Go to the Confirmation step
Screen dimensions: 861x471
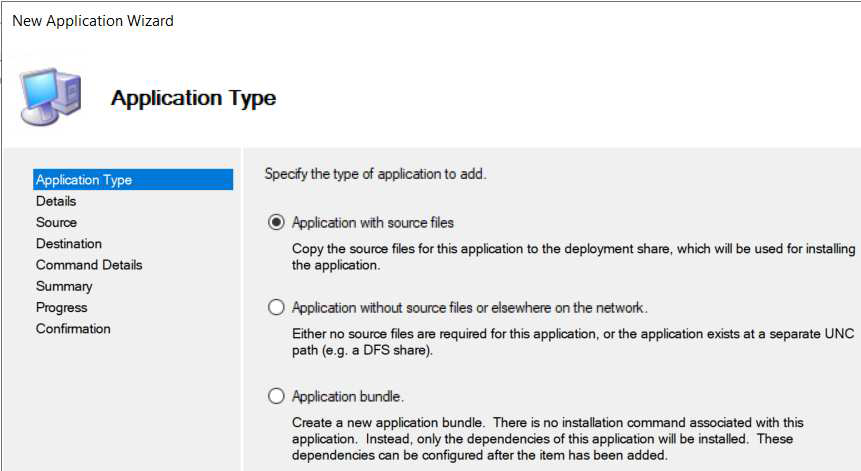(x=73, y=328)
